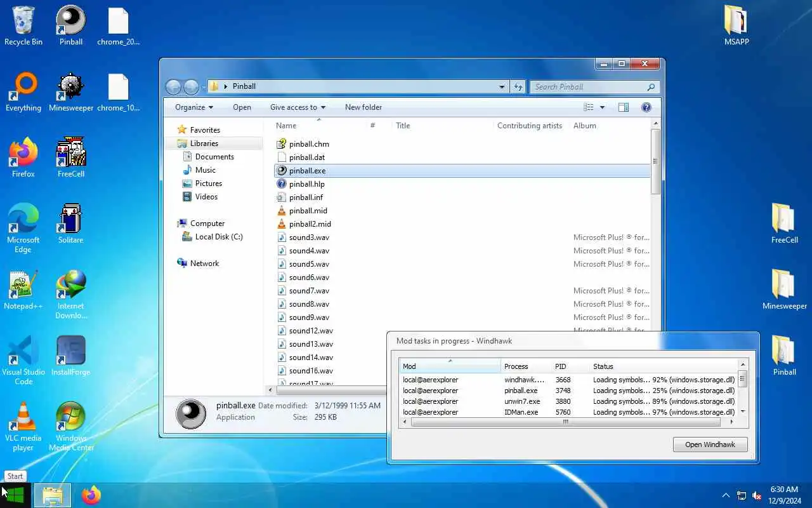
Task: Launch VLC media player shortcut
Action: point(23,426)
